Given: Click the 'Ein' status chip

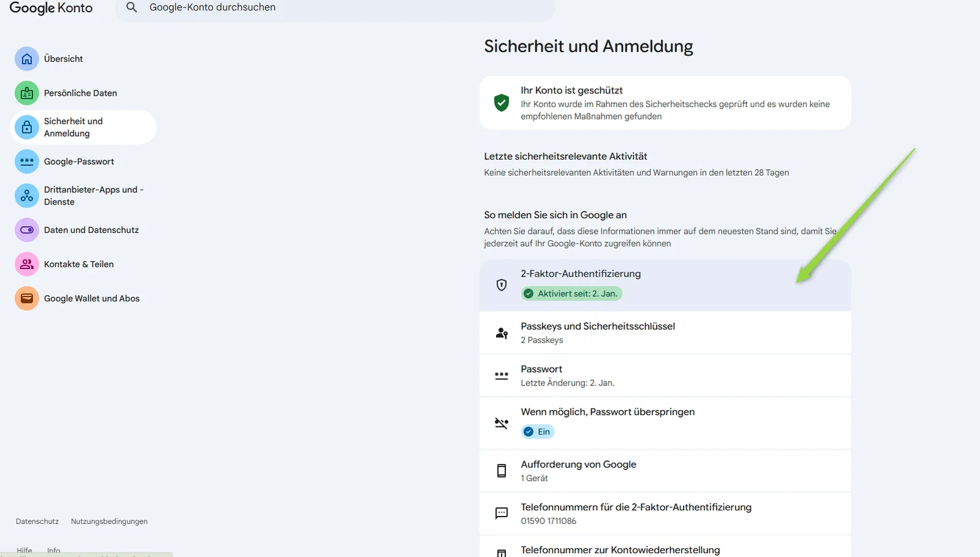Looking at the screenshot, I should pos(538,432).
